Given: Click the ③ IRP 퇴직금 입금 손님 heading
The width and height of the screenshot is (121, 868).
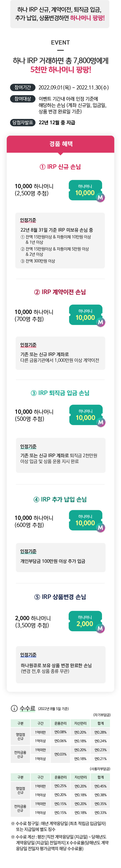Looking at the screenshot, I should [61, 393].
